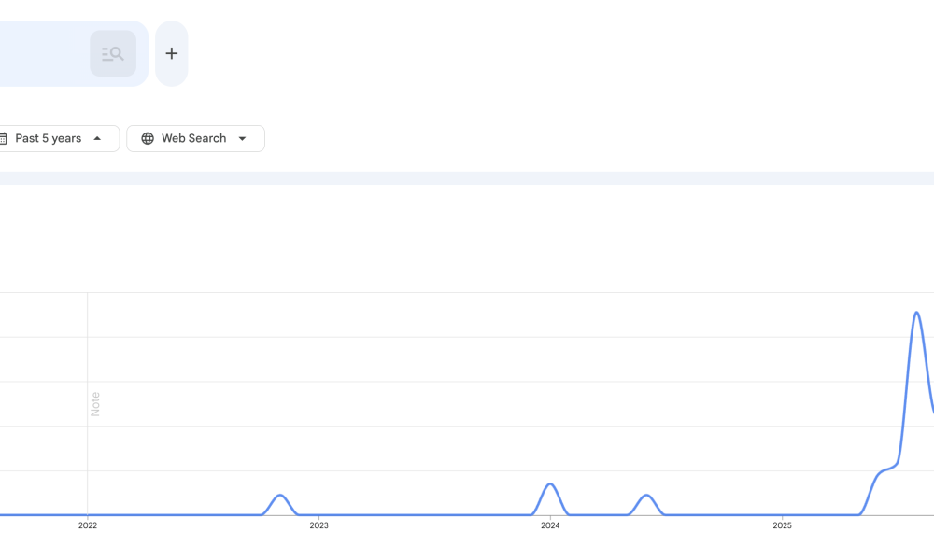
Task: Expand the Web Search dropdown via its arrow
Action: click(244, 138)
